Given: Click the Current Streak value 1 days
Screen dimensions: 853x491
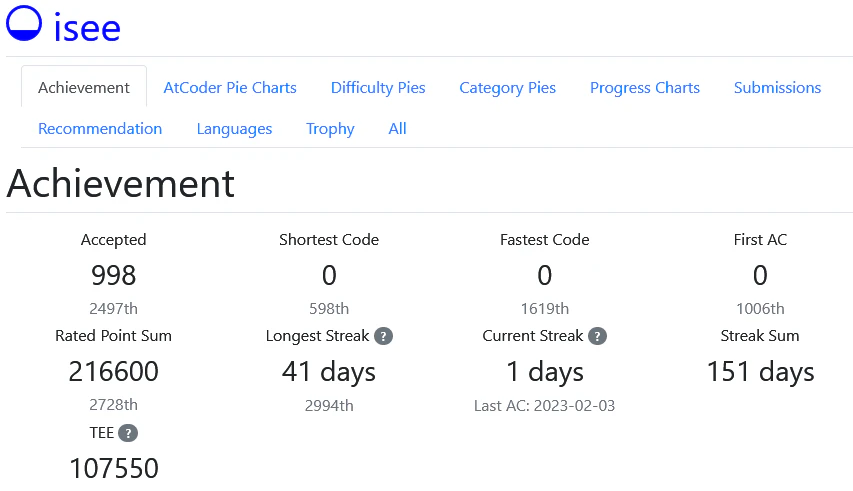Looking at the screenshot, I should pos(545,372).
